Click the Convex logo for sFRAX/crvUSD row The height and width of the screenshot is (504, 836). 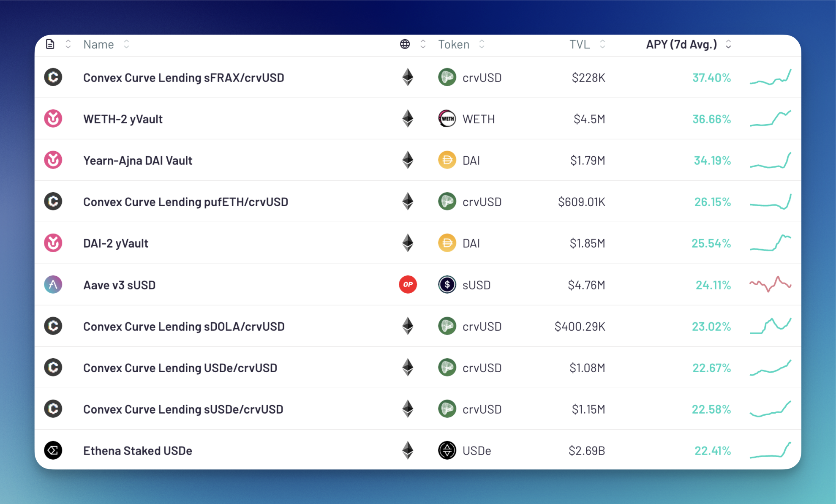click(x=53, y=77)
